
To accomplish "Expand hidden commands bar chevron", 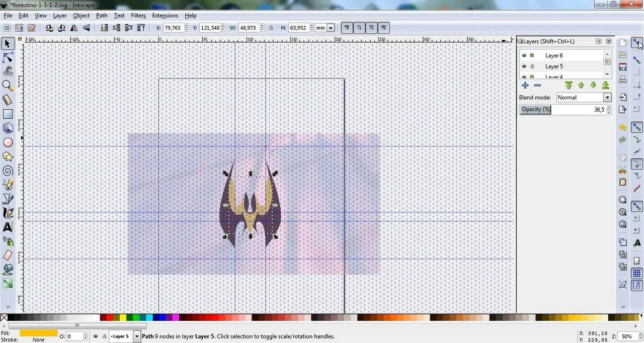I will 623,307.
